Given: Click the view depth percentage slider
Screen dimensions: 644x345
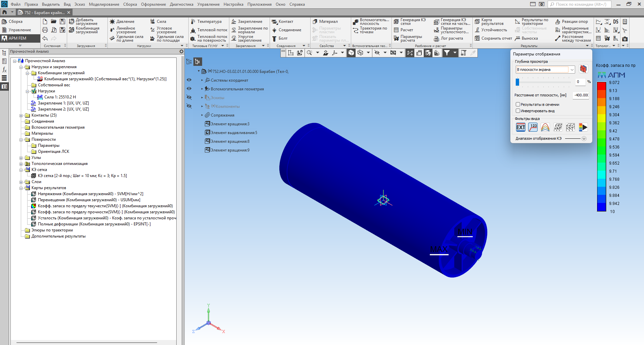Looking at the screenshot, I should click(x=517, y=82).
